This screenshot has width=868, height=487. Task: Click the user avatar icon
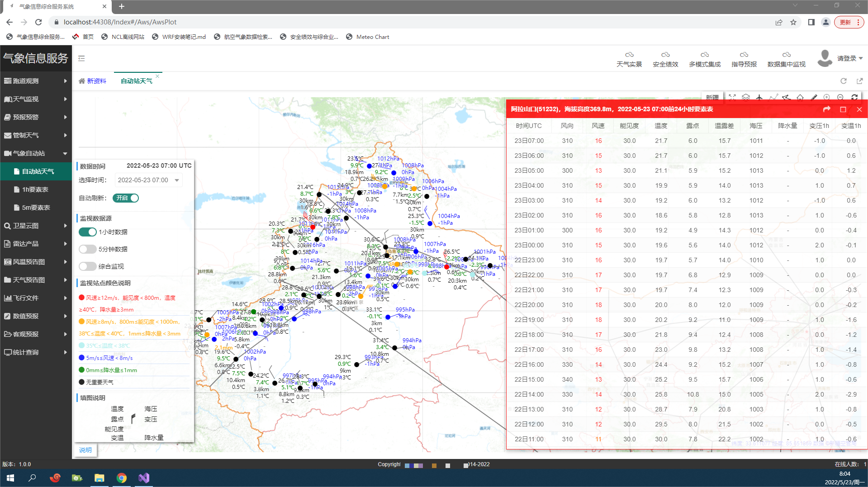pyautogui.click(x=825, y=58)
